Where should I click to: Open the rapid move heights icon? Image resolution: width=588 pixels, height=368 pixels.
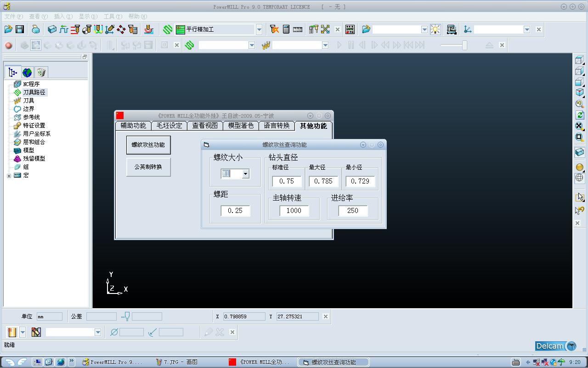click(x=63, y=29)
